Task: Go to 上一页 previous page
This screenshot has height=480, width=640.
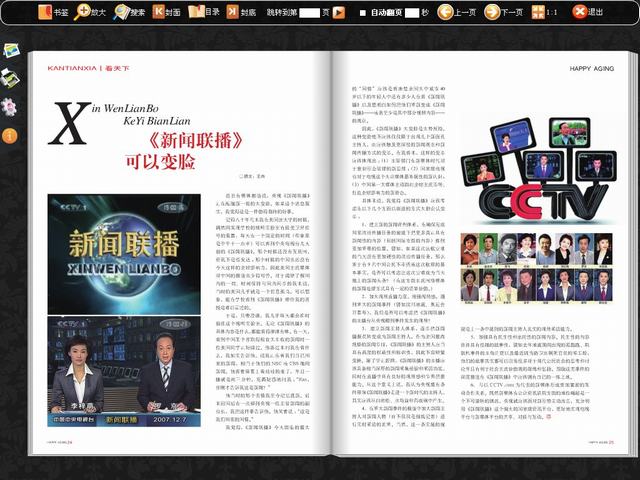Action: coord(456,12)
